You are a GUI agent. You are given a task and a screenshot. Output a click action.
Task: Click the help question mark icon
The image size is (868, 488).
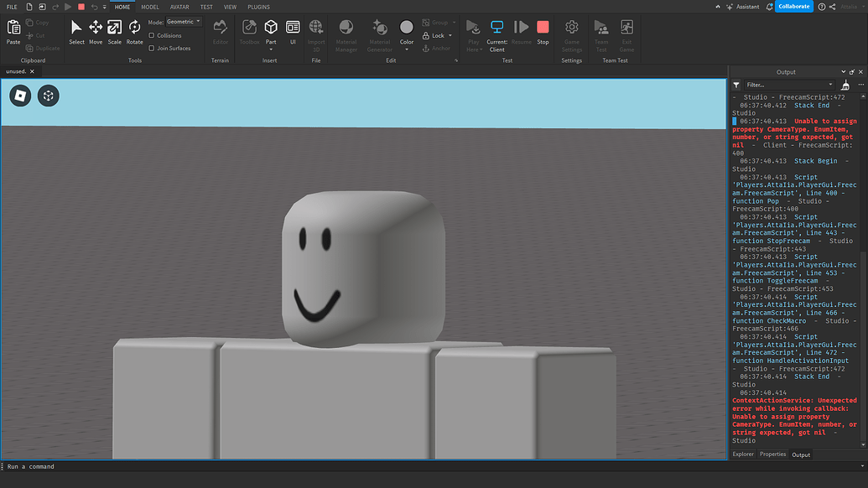[x=822, y=7]
